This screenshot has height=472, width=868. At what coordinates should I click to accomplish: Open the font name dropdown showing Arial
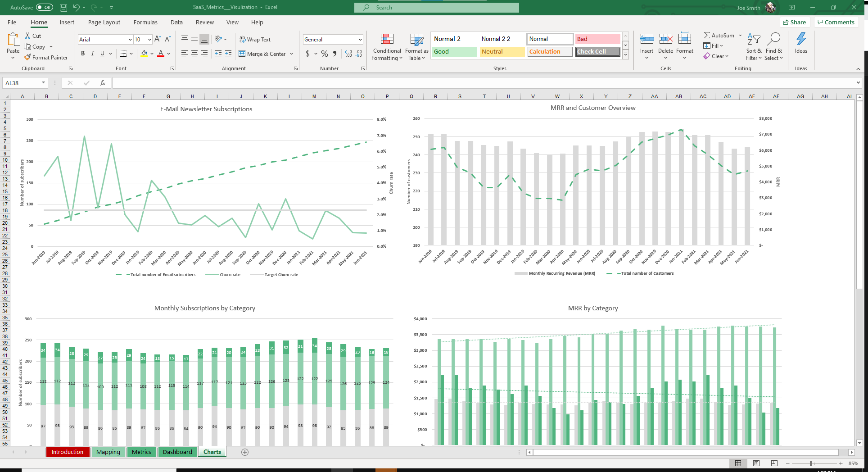130,40
